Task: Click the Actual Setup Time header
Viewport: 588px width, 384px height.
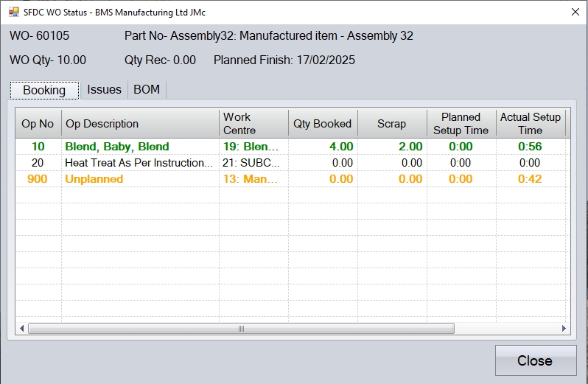Action: (530, 124)
